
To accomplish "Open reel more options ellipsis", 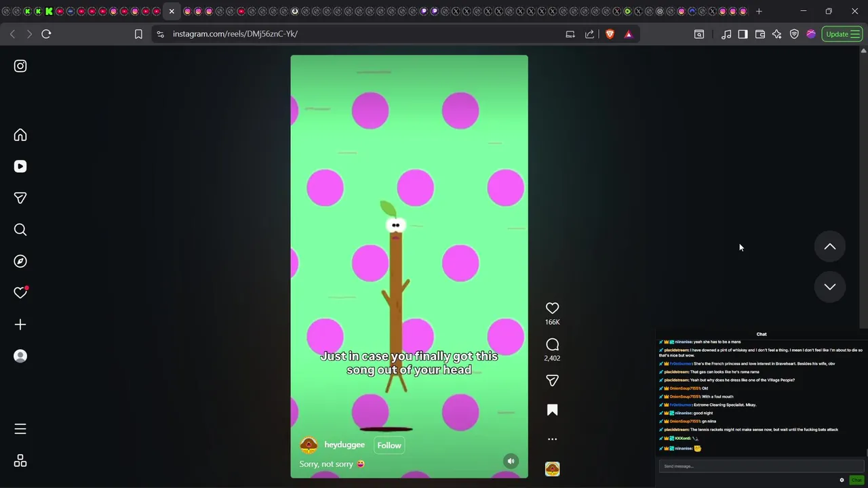I will click(552, 439).
